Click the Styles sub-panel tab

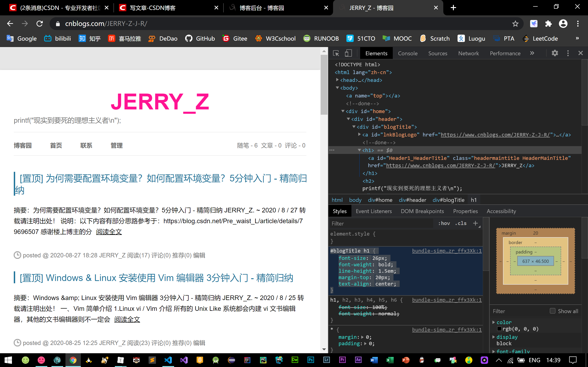coord(339,211)
